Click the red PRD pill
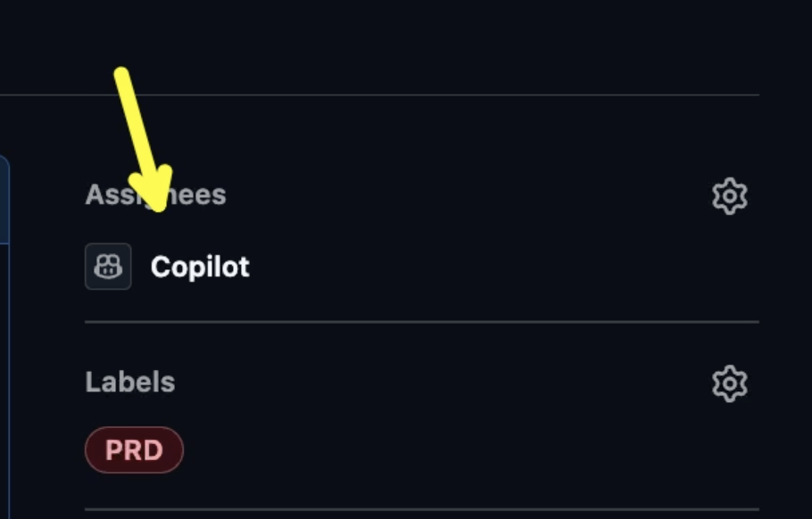This screenshot has width=812, height=519. tap(134, 449)
